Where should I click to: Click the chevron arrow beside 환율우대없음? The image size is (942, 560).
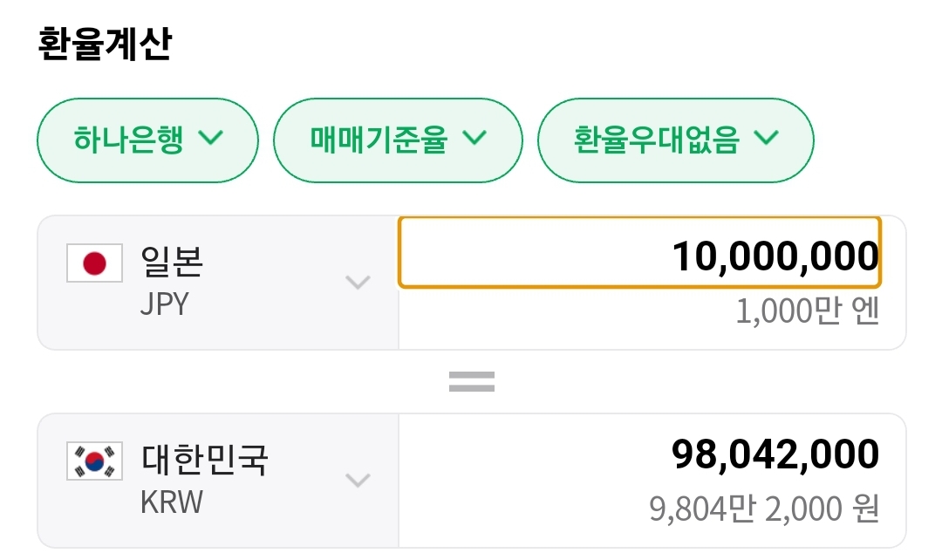(765, 138)
